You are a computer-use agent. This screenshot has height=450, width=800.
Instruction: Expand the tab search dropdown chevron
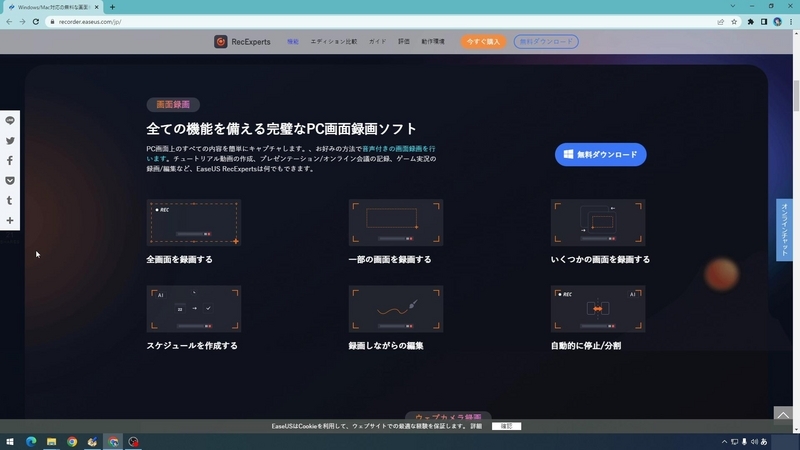point(733,6)
